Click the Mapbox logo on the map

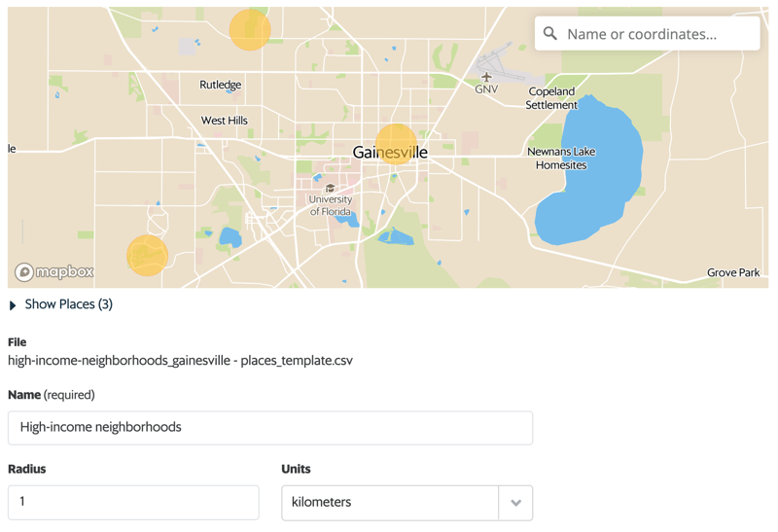pyautogui.click(x=54, y=272)
